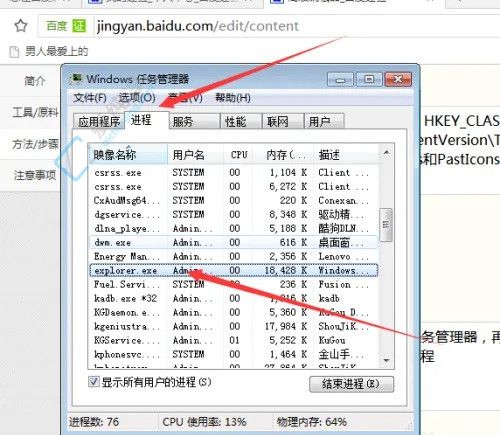The image size is (500, 435).
Task: Click the 物理内存: 64% status entry
Action: pos(312,422)
